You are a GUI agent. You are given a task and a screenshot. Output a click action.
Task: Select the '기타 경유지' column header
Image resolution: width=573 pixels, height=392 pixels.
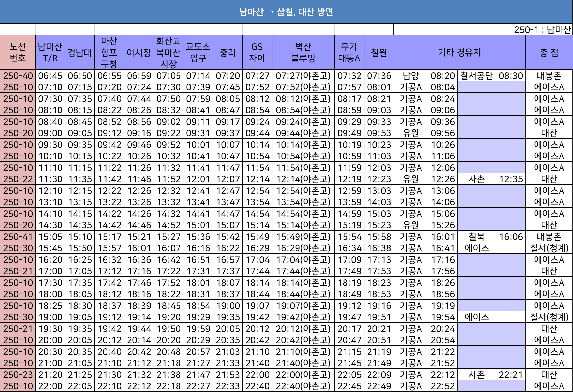(460, 53)
